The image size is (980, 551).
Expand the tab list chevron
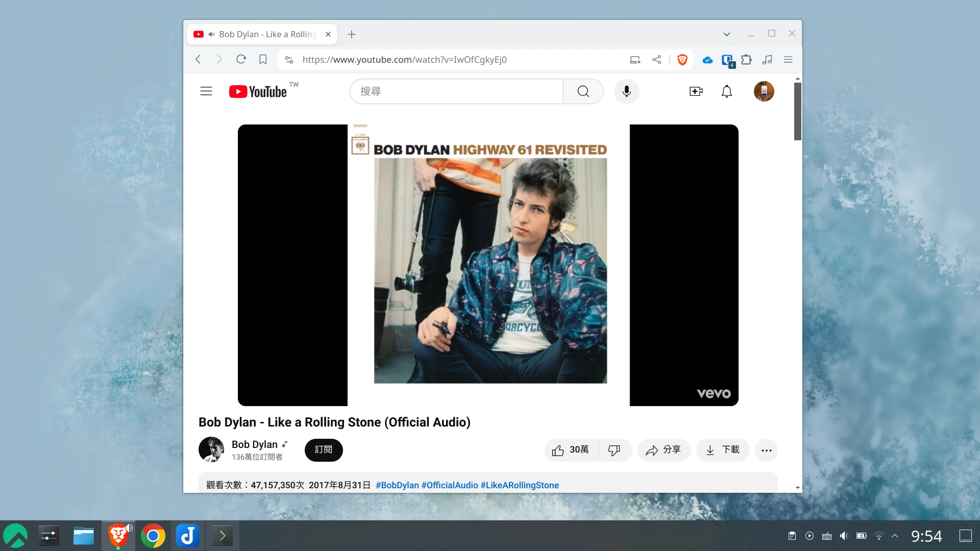coord(726,34)
